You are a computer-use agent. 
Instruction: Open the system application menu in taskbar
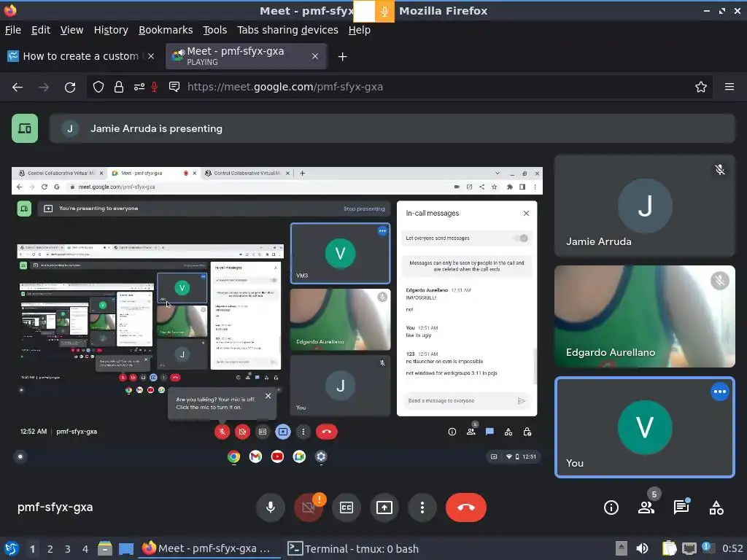click(x=12, y=549)
